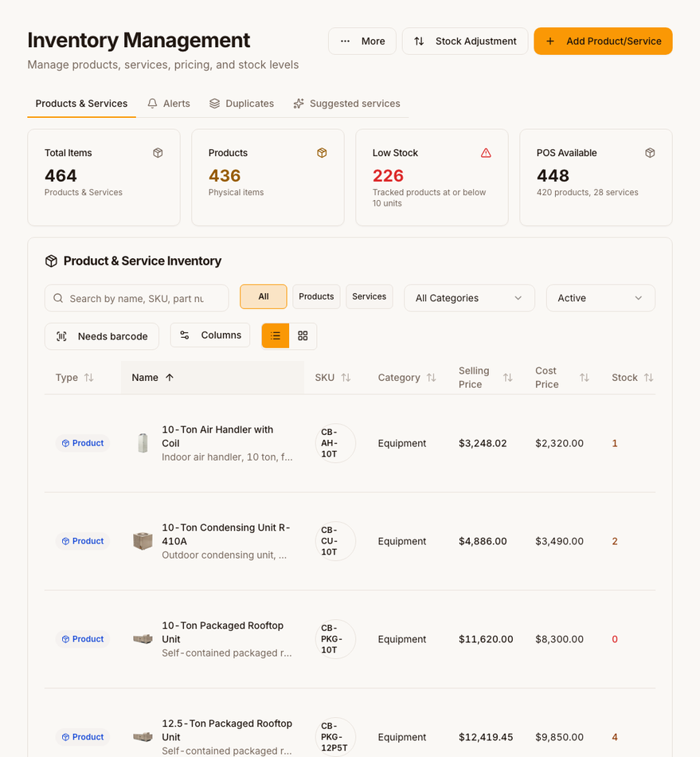
Task: Click SKU badge CB-AH-10T
Action: [x=335, y=443]
